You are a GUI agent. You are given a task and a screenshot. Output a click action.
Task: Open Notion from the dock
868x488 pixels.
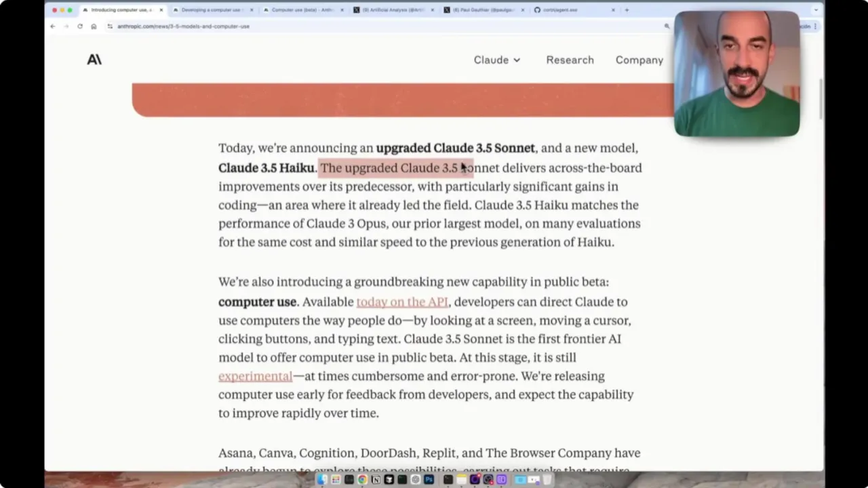376,480
